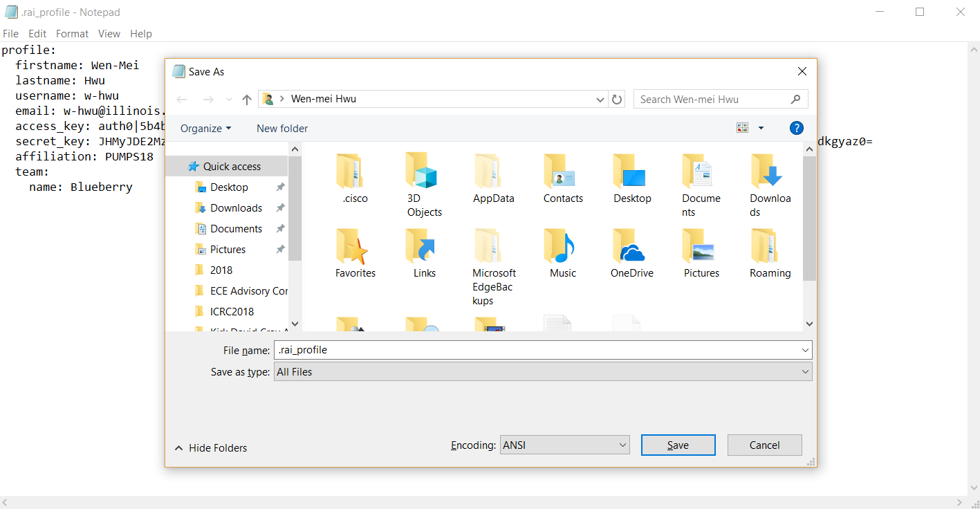980x509 pixels.
Task: Open Notepad File menu
Action: pyautogui.click(x=10, y=33)
